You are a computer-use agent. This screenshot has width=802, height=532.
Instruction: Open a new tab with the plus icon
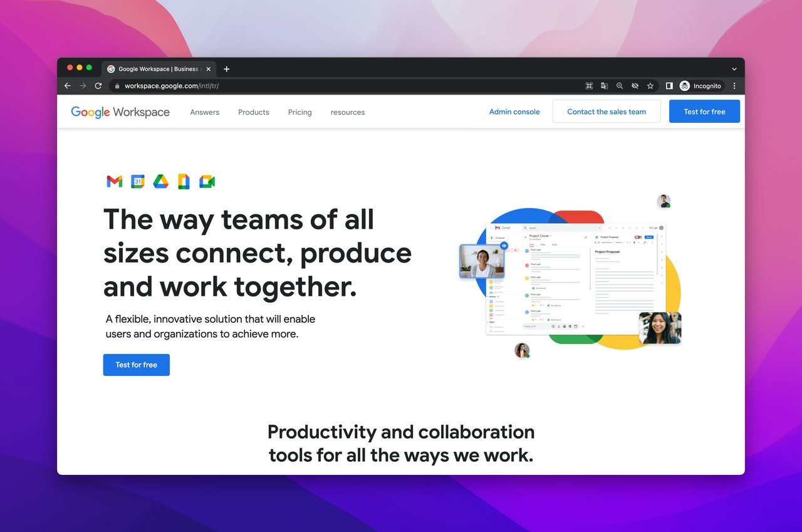pyautogui.click(x=227, y=69)
